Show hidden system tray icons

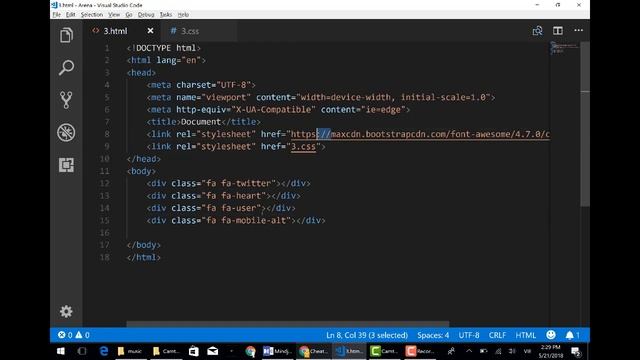pyautogui.click(x=469, y=351)
